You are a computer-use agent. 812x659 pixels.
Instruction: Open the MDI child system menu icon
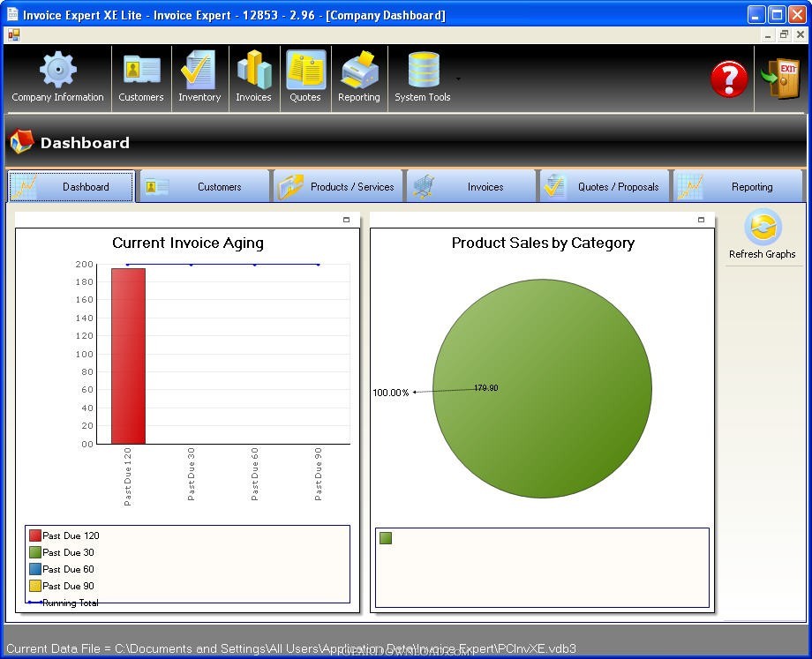tap(14, 34)
